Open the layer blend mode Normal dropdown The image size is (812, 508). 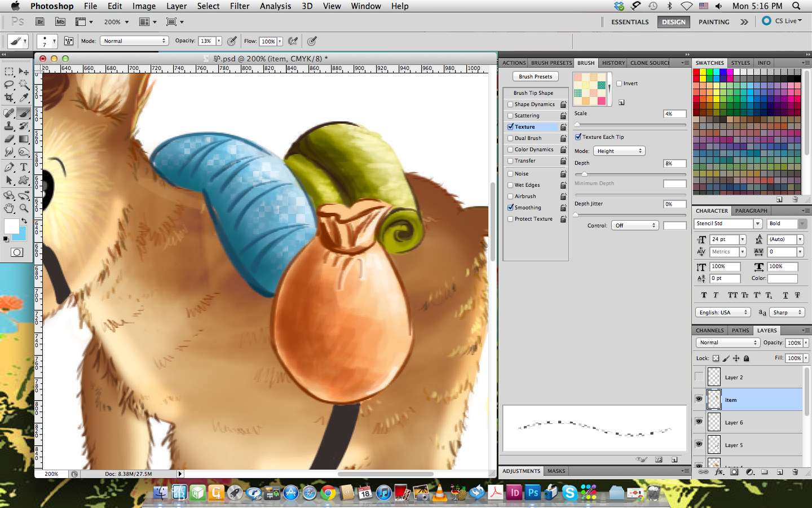(x=728, y=343)
